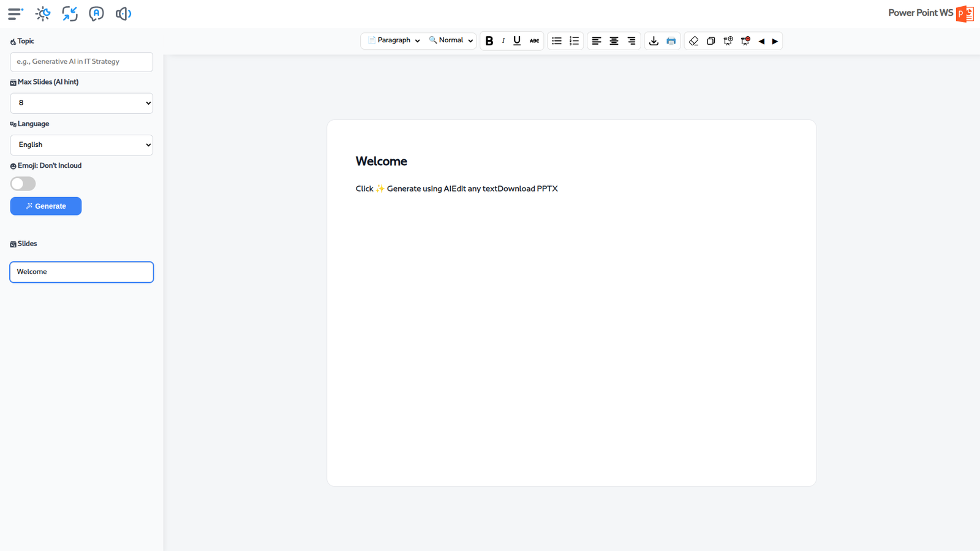Toggle bold formatting
This screenshot has height=551, width=980.
[x=489, y=41]
